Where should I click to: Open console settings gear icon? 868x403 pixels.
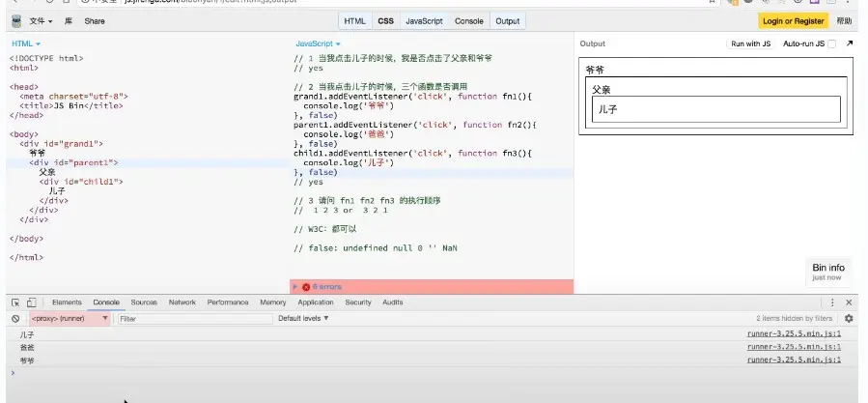849,318
